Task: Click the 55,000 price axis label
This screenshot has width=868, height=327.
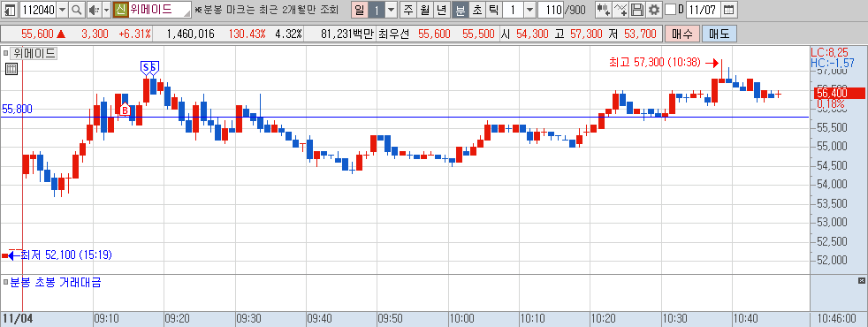Action: tap(832, 147)
